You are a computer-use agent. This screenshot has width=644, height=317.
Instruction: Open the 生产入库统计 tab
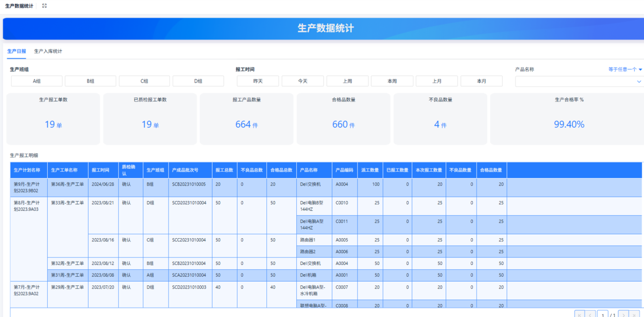coord(48,51)
